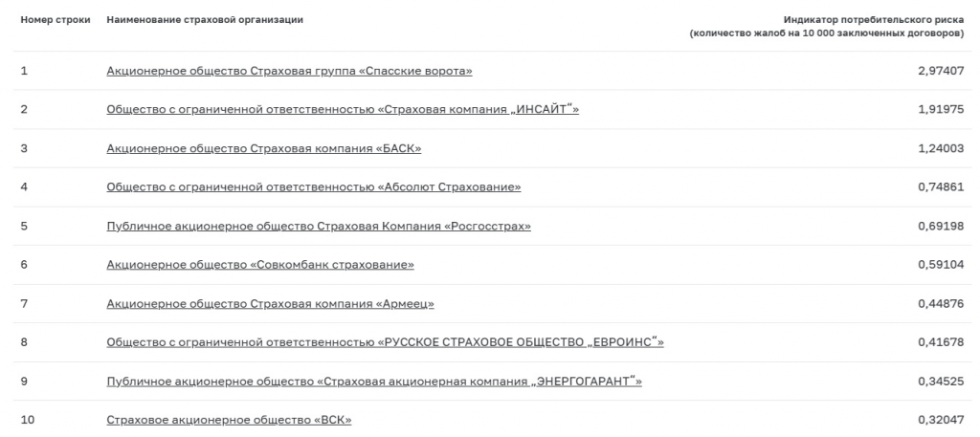Follow the «Росгосстрах» company link
980x437 pixels.
click(319, 226)
